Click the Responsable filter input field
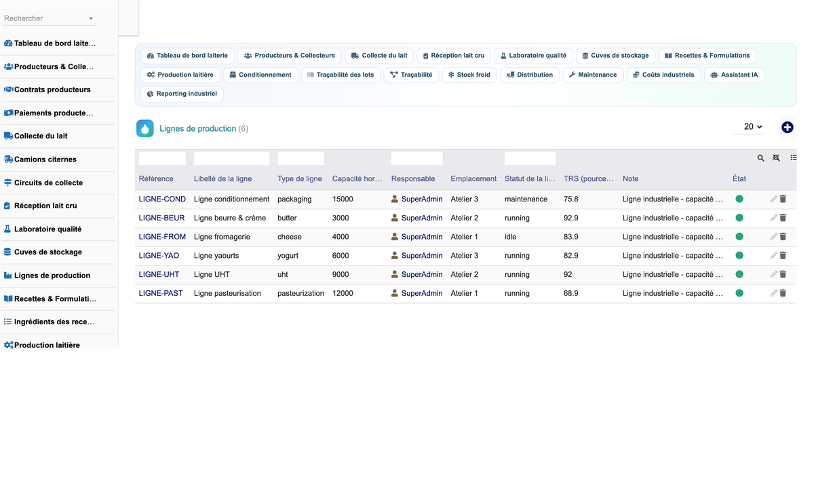The height and width of the screenshot is (504, 814). pos(417,159)
